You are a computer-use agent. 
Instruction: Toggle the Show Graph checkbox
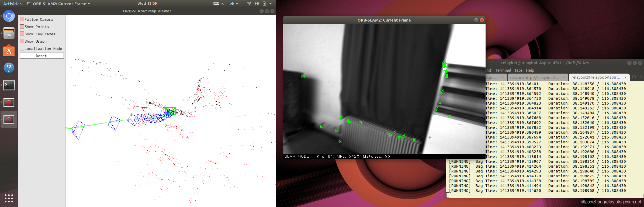(22, 41)
